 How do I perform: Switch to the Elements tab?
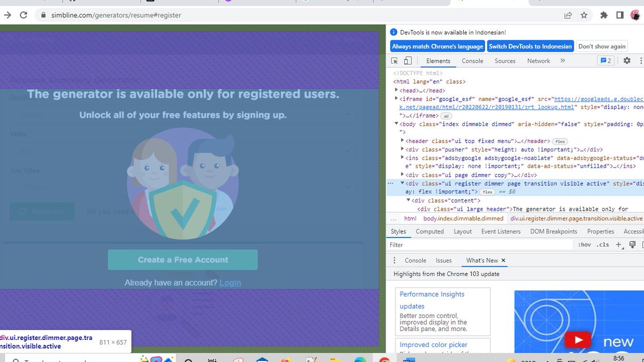click(x=438, y=61)
